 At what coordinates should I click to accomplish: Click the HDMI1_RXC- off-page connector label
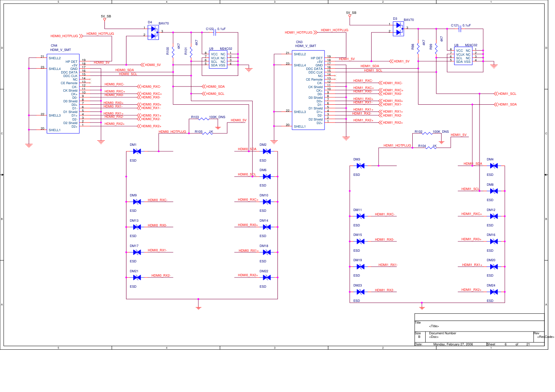point(393,83)
